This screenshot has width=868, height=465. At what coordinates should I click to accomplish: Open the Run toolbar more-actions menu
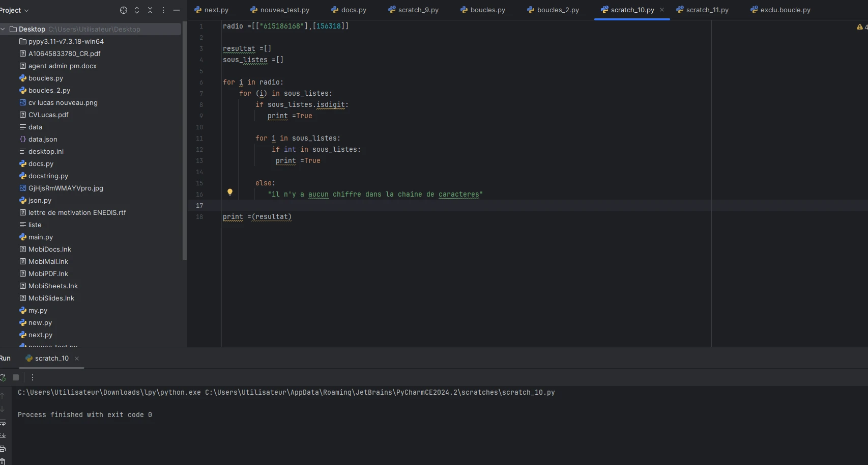coord(33,377)
